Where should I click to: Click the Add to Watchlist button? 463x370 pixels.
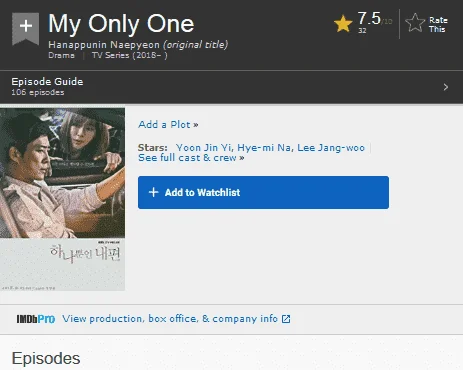point(263,192)
